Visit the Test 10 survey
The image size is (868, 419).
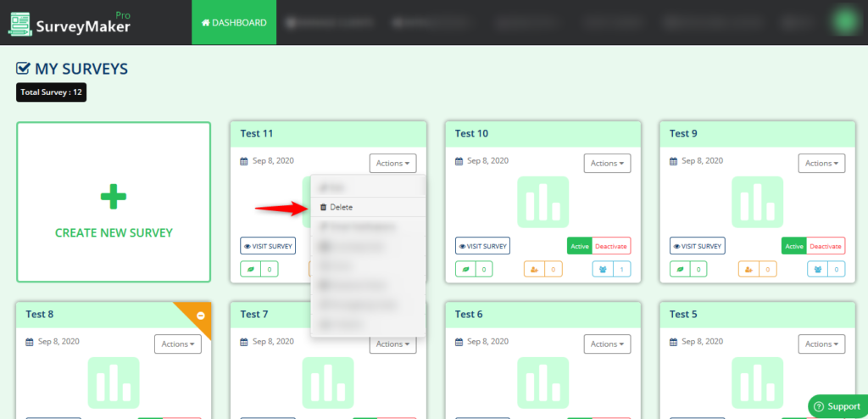[x=482, y=246]
